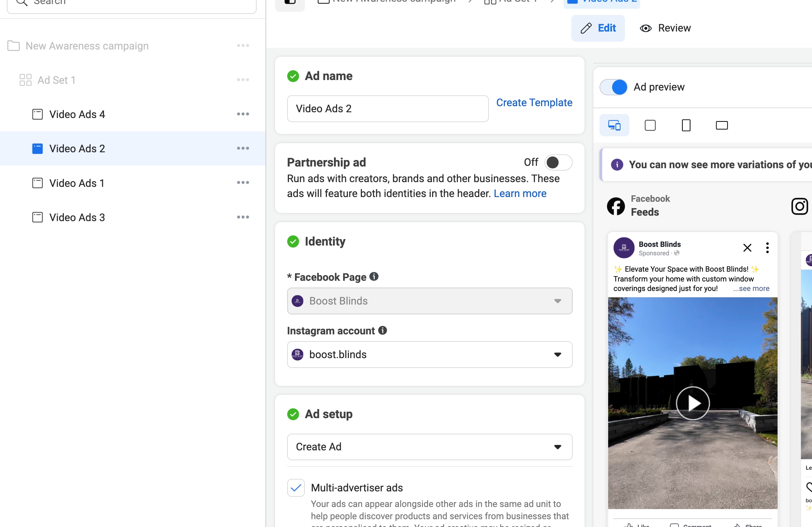Open more options for Video Ads 4
The height and width of the screenshot is (527, 812).
pos(243,114)
